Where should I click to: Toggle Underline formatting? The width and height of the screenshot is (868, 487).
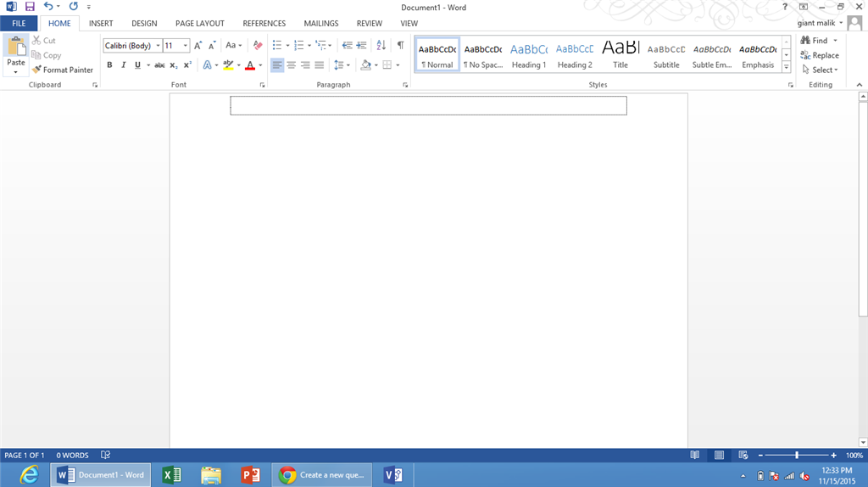[x=138, y=65]
